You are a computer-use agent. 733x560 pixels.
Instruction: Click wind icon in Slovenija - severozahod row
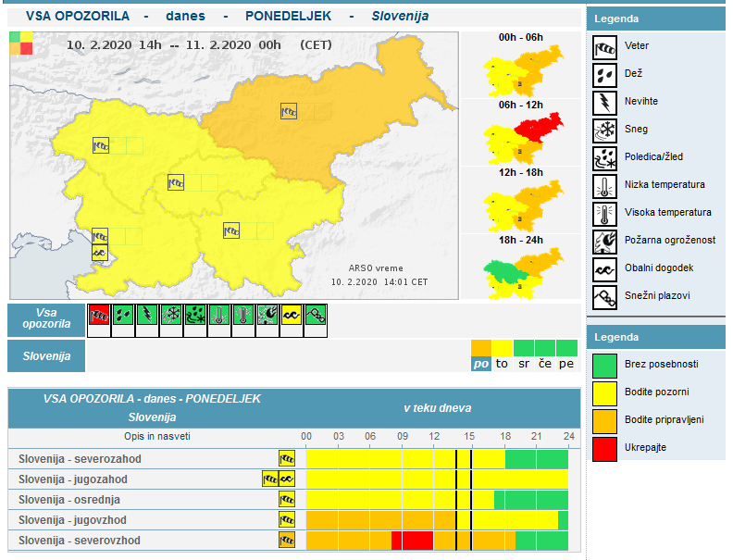[x=287, y=459]
